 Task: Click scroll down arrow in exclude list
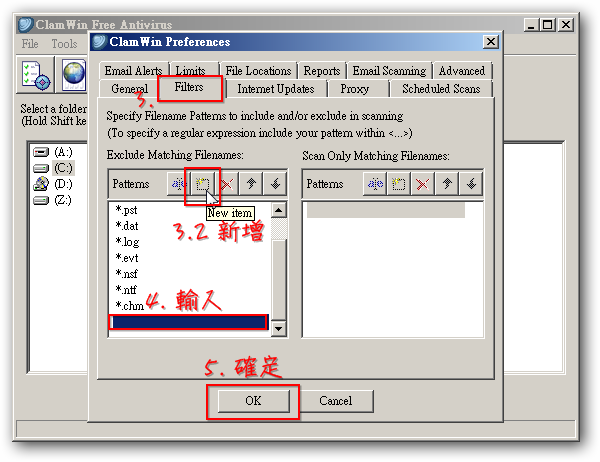point(279,329)
